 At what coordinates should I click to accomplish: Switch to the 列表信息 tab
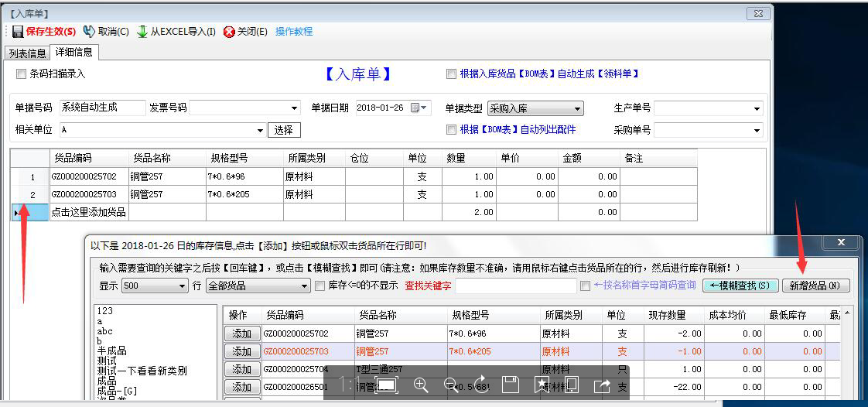pos(27,53)
